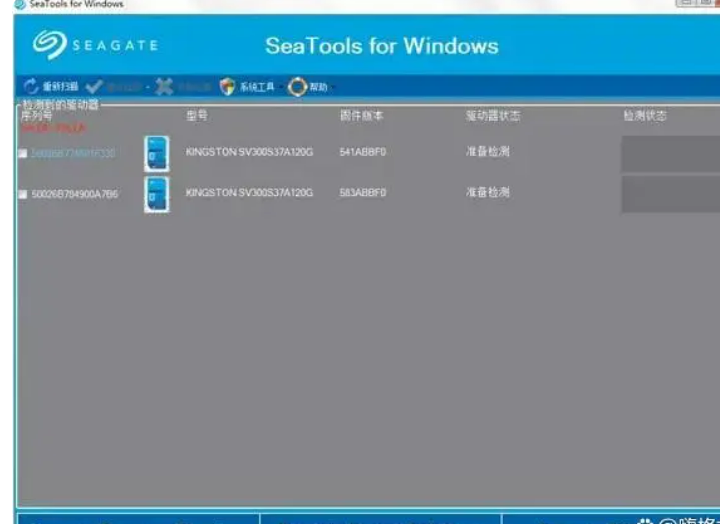
Task: Click the first drive's test progress bar
Action: tap(670, 154)
